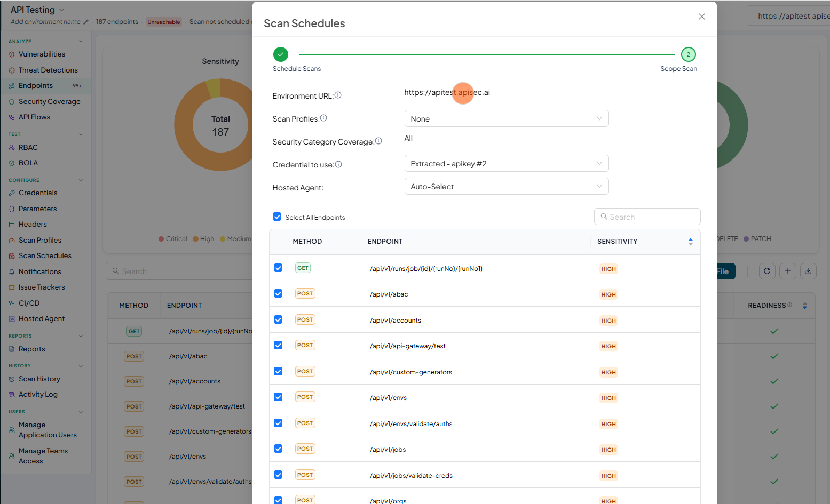Screen dimensions: 830x504
Task: Click the Readiness column sort arrows
Action: coord(805,306)
